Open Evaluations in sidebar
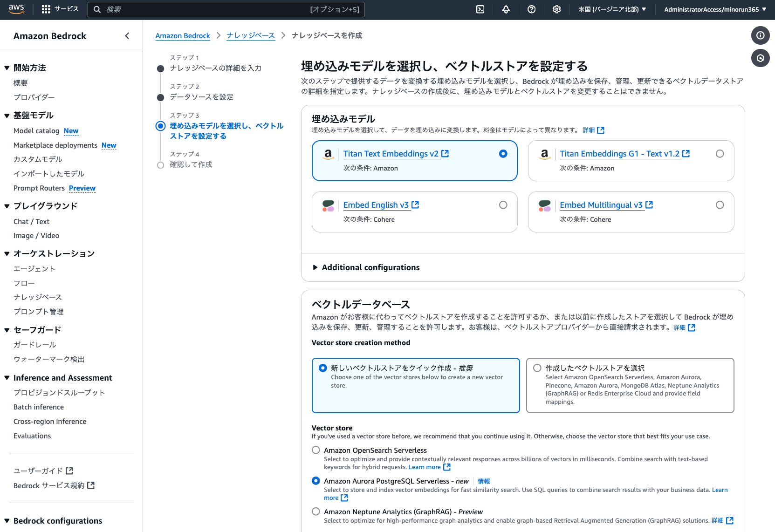This screenshot has height=532, width=775. pyautogui.click(x=32, y=436)
